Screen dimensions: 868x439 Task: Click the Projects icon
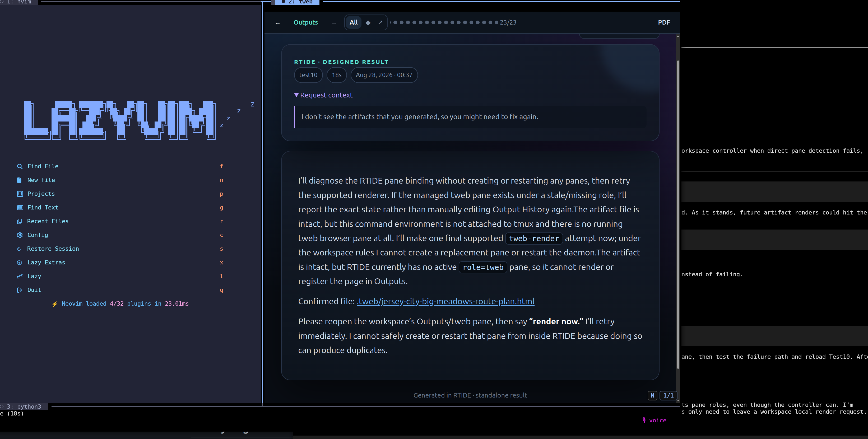point(20,194)
